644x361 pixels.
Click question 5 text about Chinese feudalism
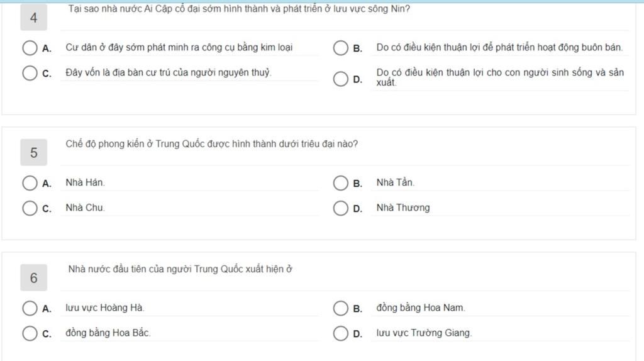pos(212,144)
